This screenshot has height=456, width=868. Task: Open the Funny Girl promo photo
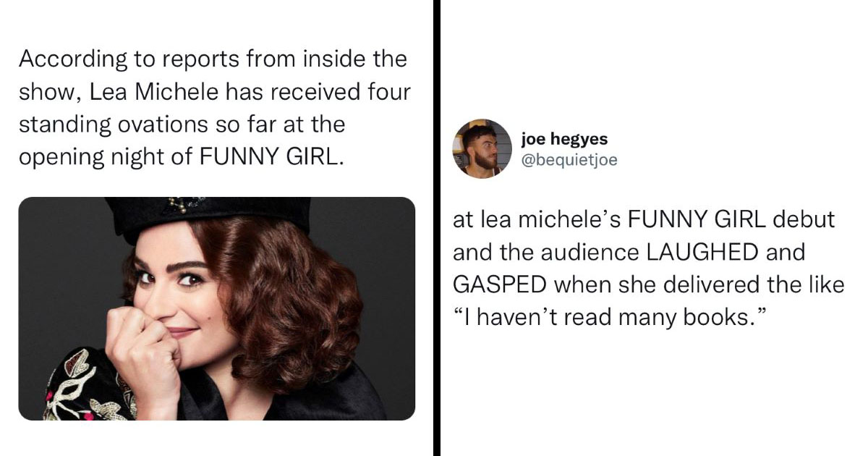click(217, 308)
